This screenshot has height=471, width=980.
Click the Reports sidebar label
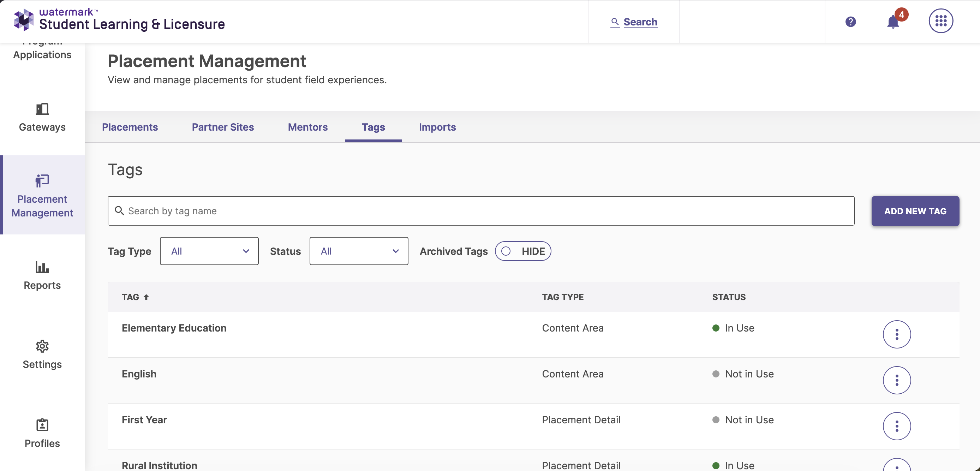click(42, 285)
